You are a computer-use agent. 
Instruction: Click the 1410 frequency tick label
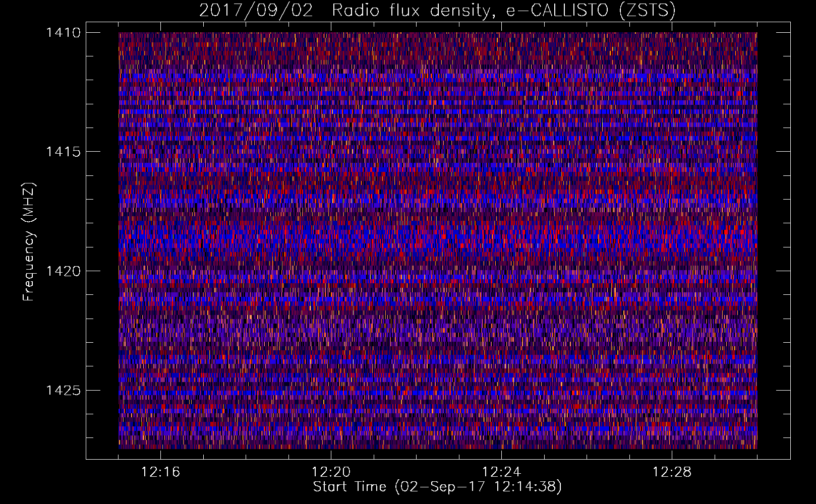pyautogui.click(x=63, y=33)
